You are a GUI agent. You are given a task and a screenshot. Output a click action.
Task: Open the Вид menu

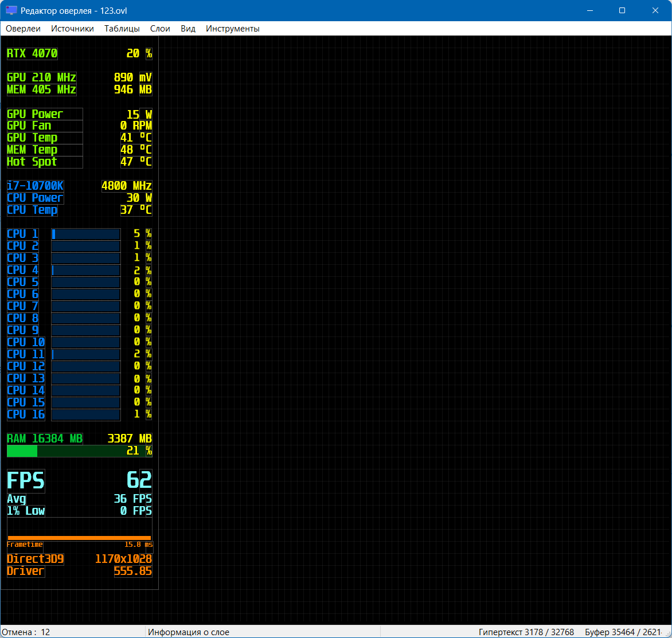[188, 29]
